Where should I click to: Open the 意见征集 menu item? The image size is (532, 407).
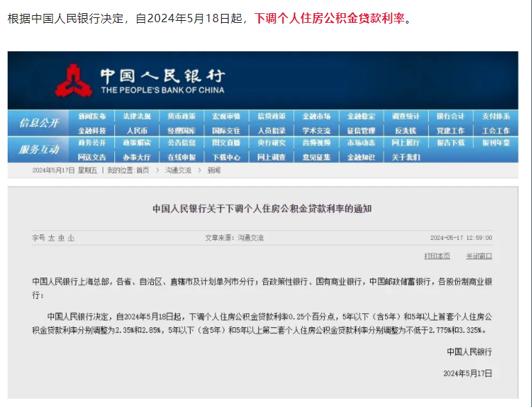316,157
